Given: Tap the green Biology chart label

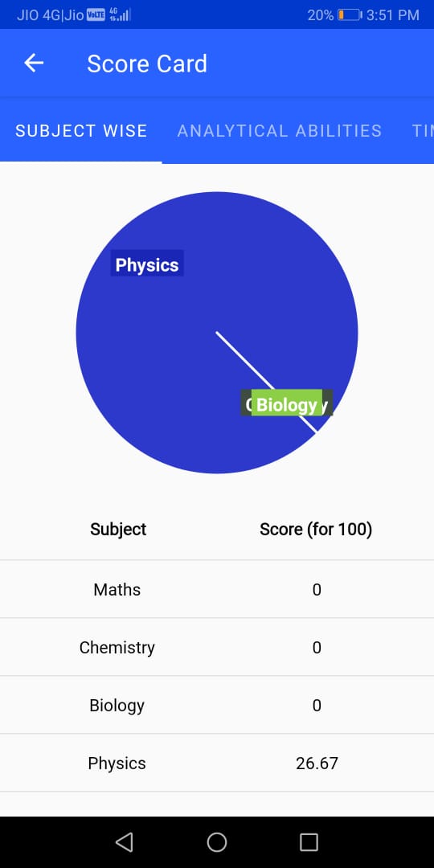Looking at the screenshot, I should pyautogui.click(x=287, y=404).
